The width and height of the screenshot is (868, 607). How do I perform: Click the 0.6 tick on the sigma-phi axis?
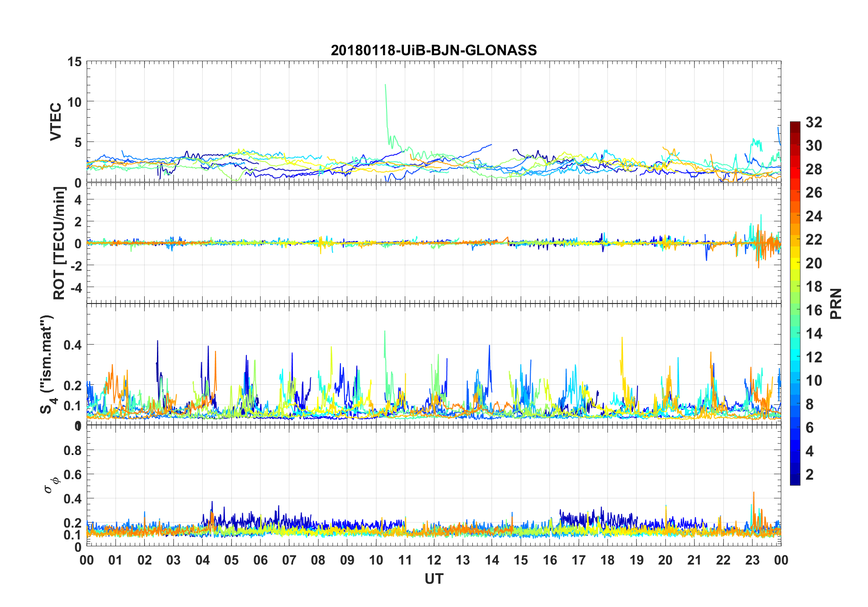point(73,475)
